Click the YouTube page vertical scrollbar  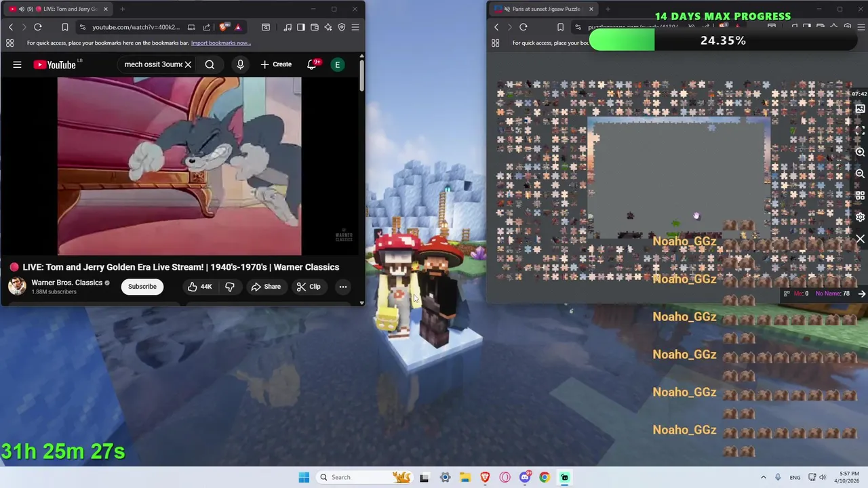click(x=362, y=76)
